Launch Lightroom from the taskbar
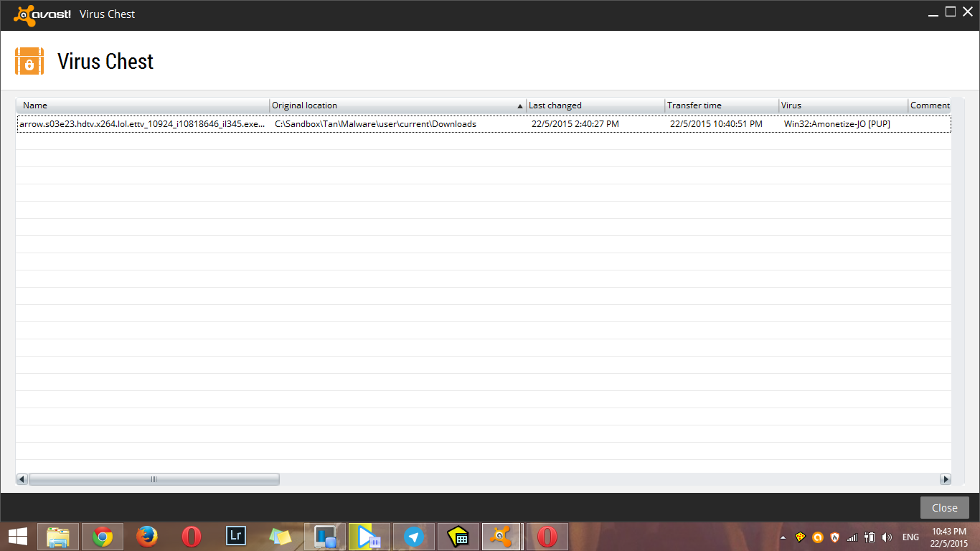The width and height of the screenshot is (980, 551). 236,537
